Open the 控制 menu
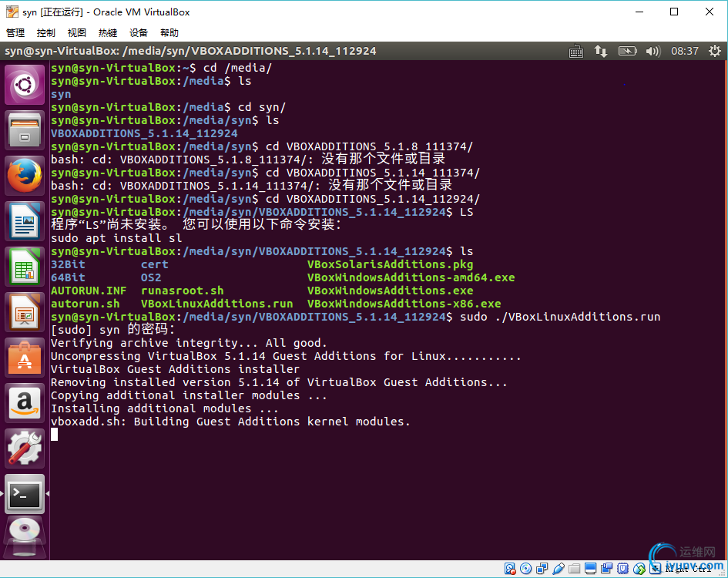The width and height of the screenshot is (728, 578). (46, 33)
